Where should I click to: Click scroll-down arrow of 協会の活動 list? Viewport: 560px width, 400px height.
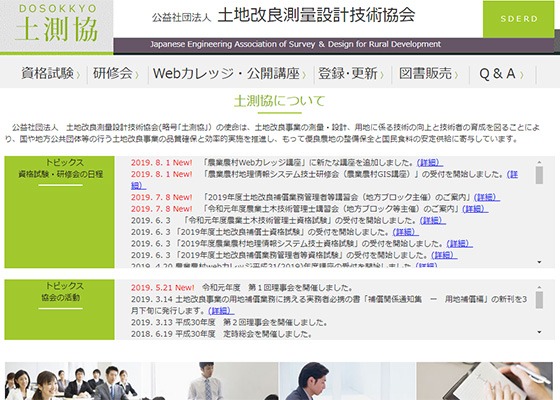point(539,332)
